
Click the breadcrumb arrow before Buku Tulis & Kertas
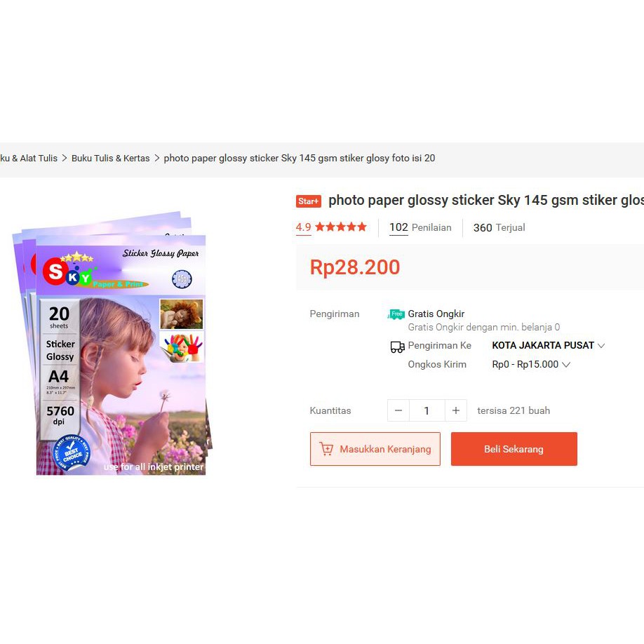click(x=65, y=158)
